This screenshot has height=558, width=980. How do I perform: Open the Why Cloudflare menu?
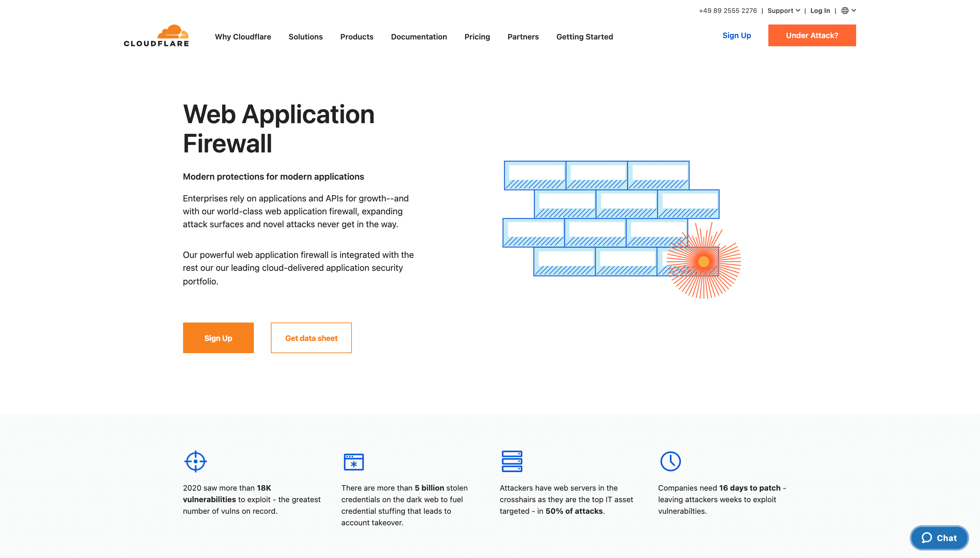pos(243,37)
